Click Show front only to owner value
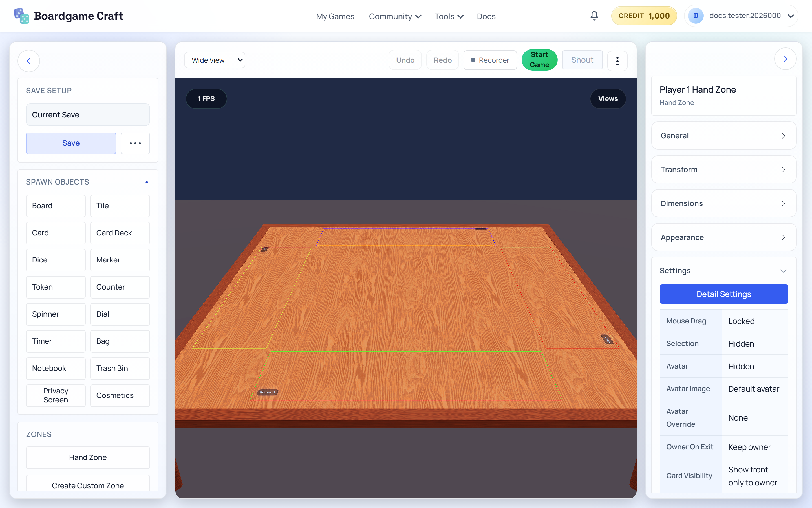 tap(754, 476)
